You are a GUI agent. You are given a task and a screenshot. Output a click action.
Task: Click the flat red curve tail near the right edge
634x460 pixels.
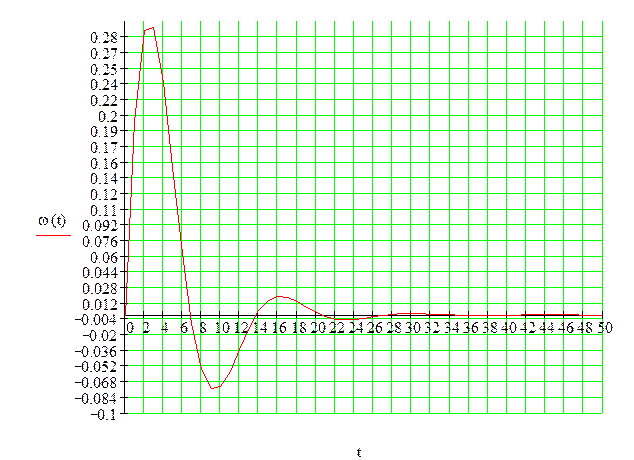point(560,314)
